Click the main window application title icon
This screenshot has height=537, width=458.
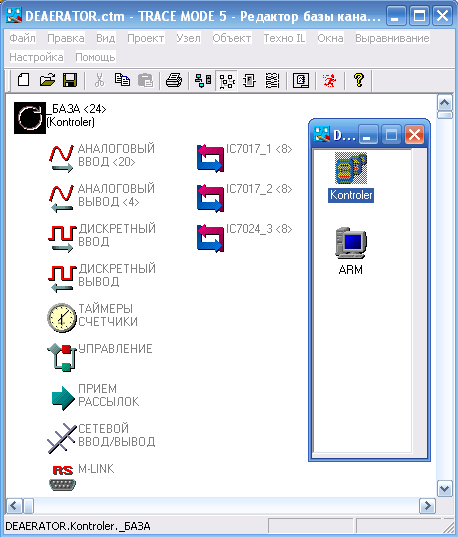point(14,15)
